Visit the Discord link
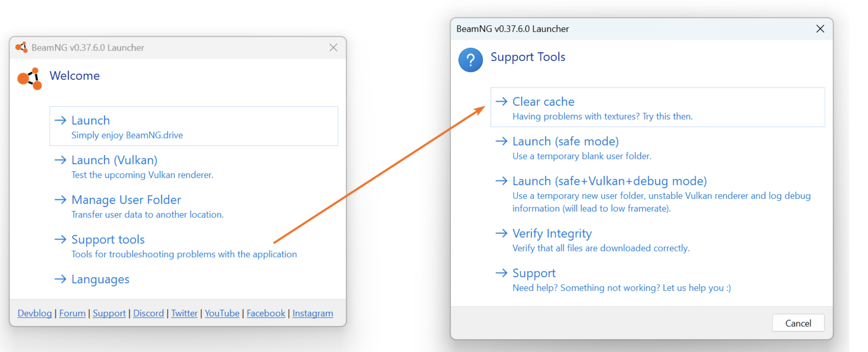868x352 pixels. tap(148, 313)
